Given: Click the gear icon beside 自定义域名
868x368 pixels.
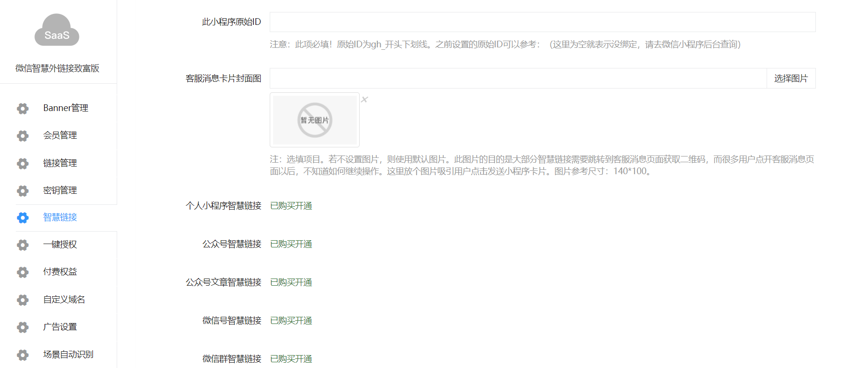Looking at the screenshot, I should 22,300.
